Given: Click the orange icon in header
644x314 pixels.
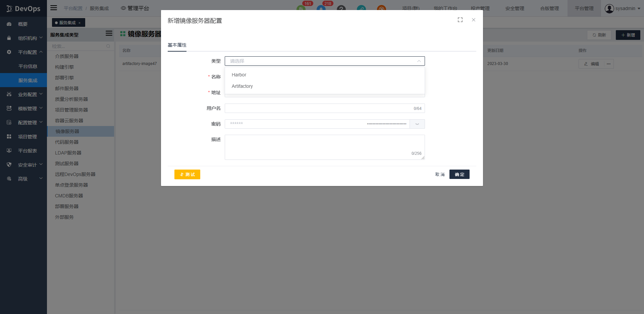Looking at the screenshot, I should (x=381, y=9).
